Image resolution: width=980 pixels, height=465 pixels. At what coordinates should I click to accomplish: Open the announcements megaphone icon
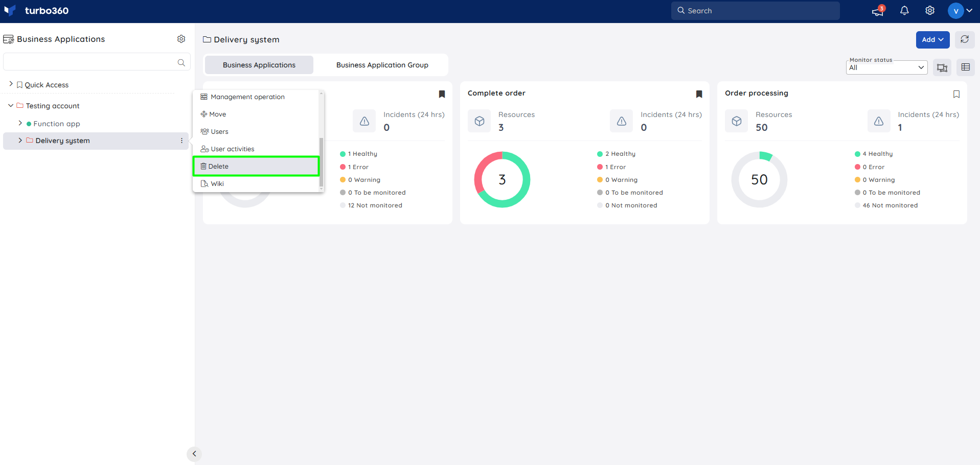878,11
